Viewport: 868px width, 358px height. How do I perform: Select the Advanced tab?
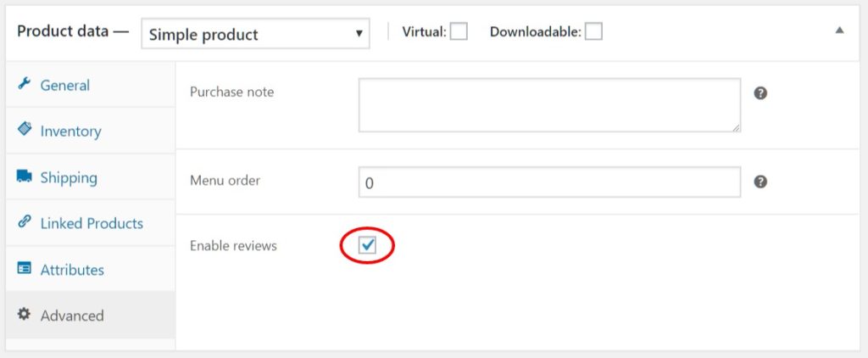tap(90, 316)
